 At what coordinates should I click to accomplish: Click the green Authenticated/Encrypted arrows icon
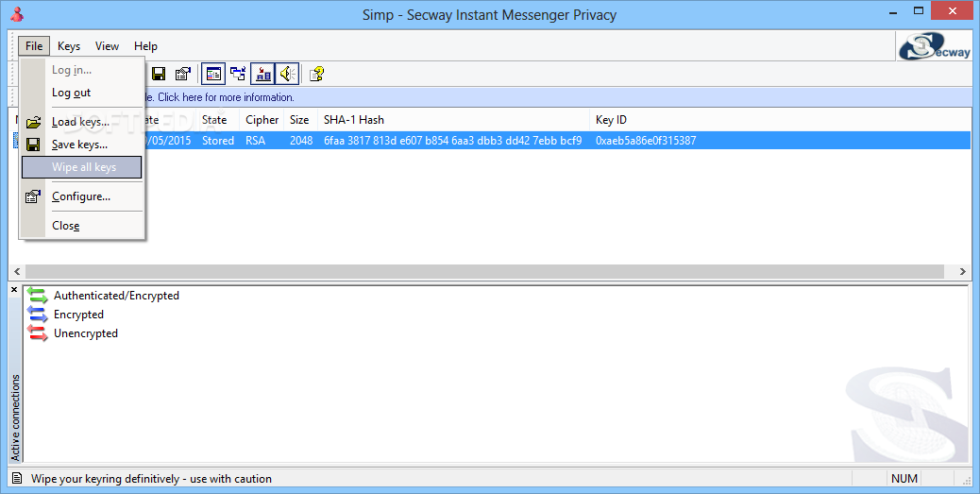38,296
